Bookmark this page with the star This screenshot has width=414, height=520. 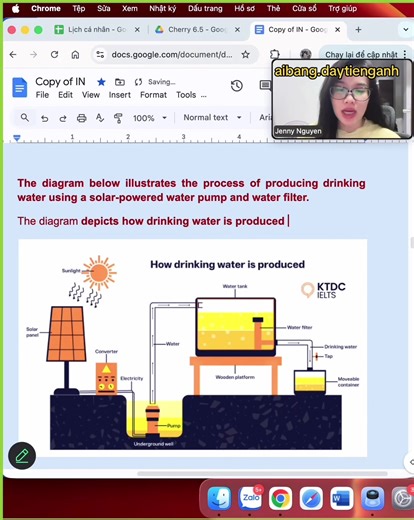246,54
